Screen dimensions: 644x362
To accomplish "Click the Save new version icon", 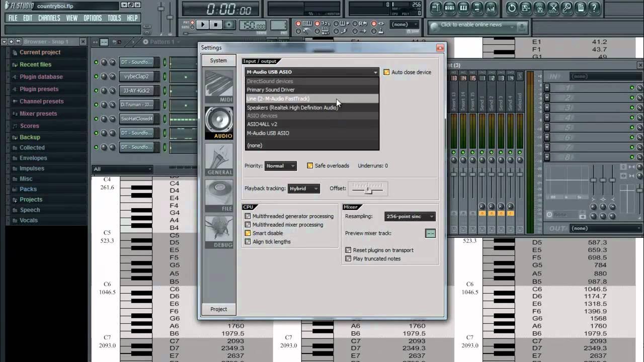I will (x=526, y=8).
